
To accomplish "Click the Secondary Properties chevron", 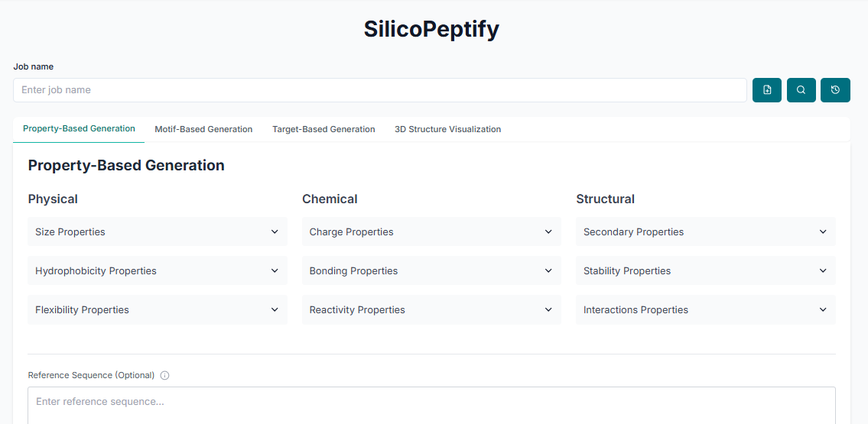I will pos(823,231).
